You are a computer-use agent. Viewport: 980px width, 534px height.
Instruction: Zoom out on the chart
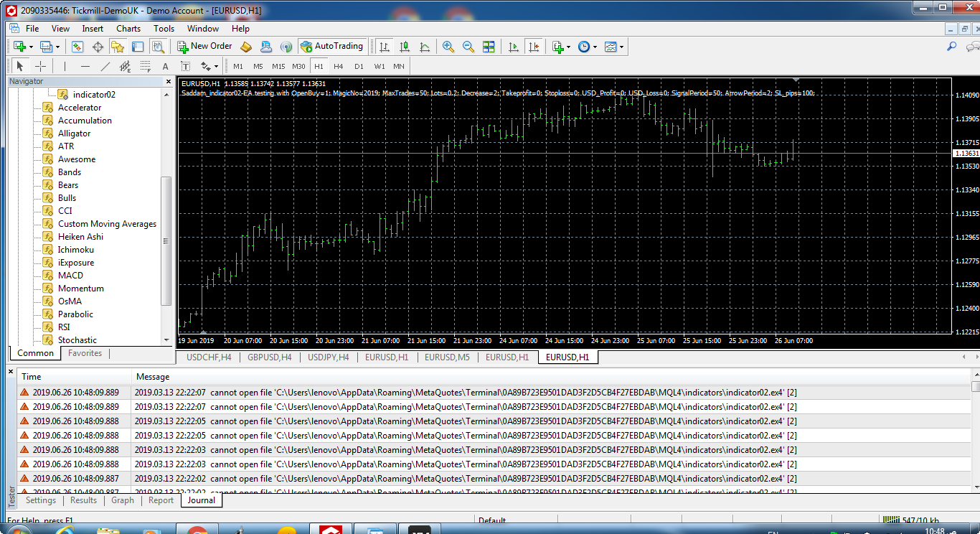(x=468, y=47)
